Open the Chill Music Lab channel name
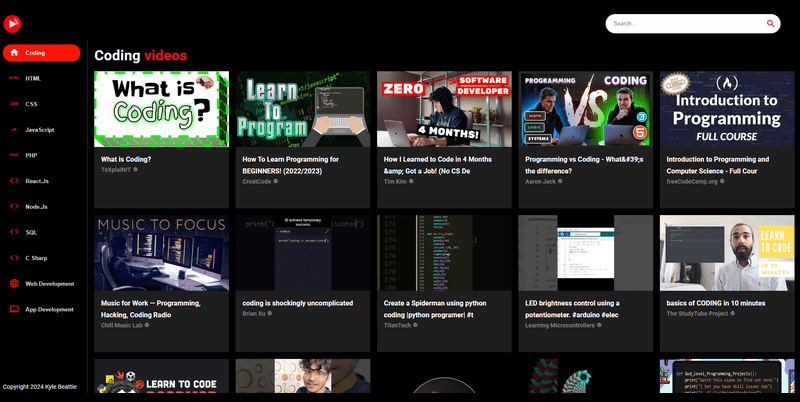This screenshot has height=402, width=800. (121, 325)
